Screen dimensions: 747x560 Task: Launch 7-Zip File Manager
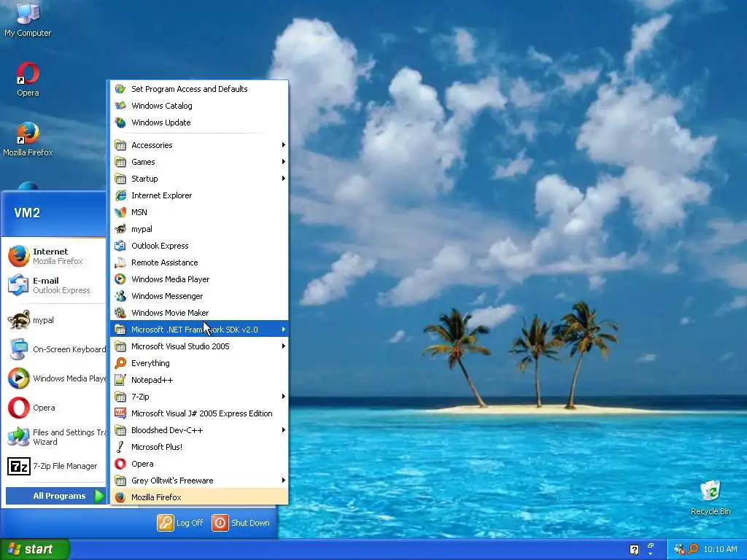click(x=55, y=466)
